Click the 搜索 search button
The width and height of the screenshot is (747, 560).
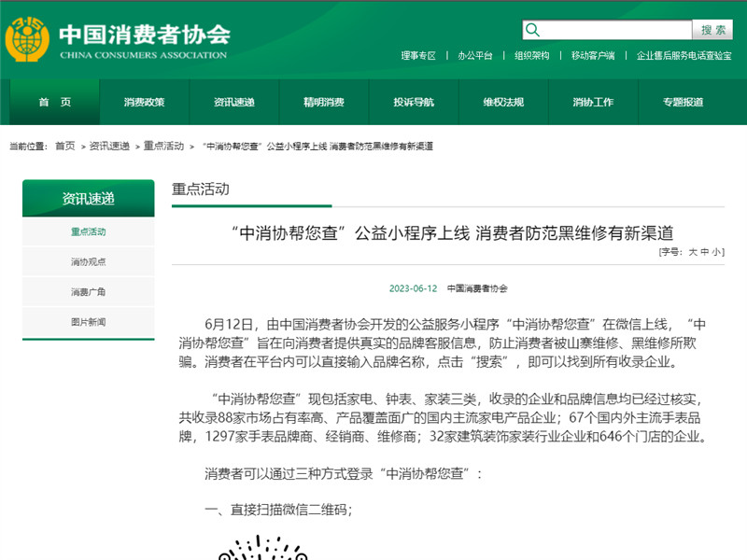[712, 30]
